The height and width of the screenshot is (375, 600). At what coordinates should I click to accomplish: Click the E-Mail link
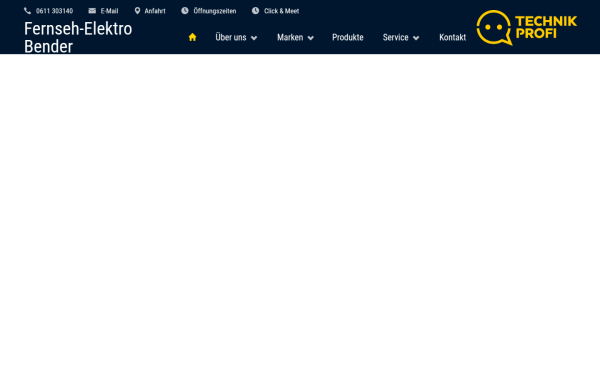109,11
